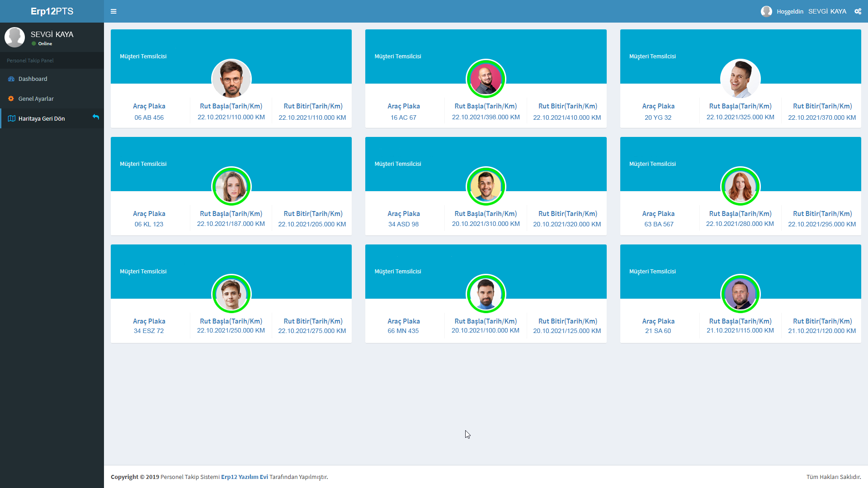
Task: Open the Genel Ayarlar menu item
Action: tap(36, 99)
